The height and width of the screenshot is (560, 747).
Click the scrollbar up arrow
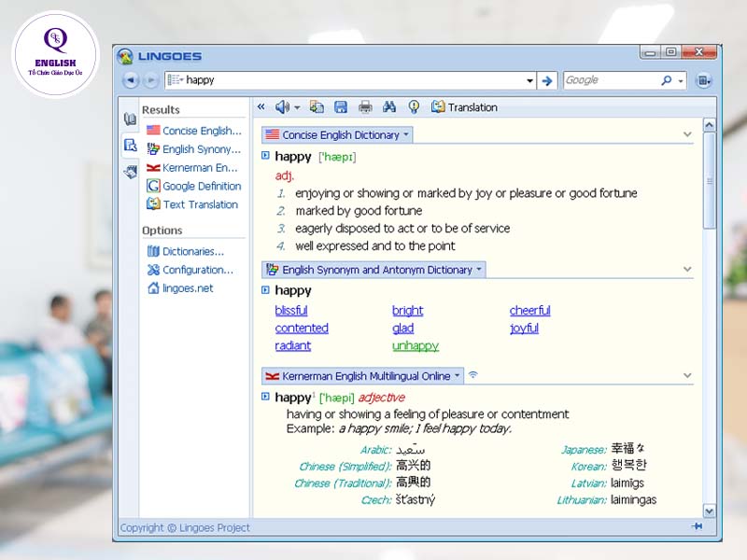click(x=709, y=125)
